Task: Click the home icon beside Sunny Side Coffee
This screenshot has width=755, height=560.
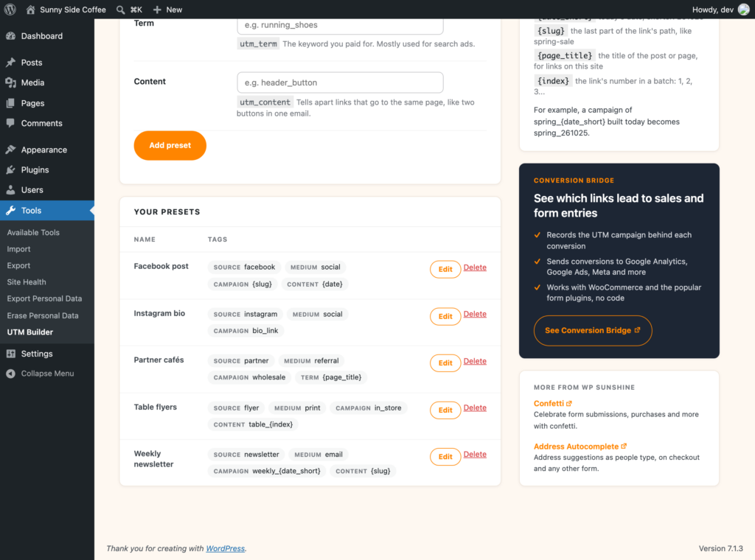Action: click(x=30, y=10)
